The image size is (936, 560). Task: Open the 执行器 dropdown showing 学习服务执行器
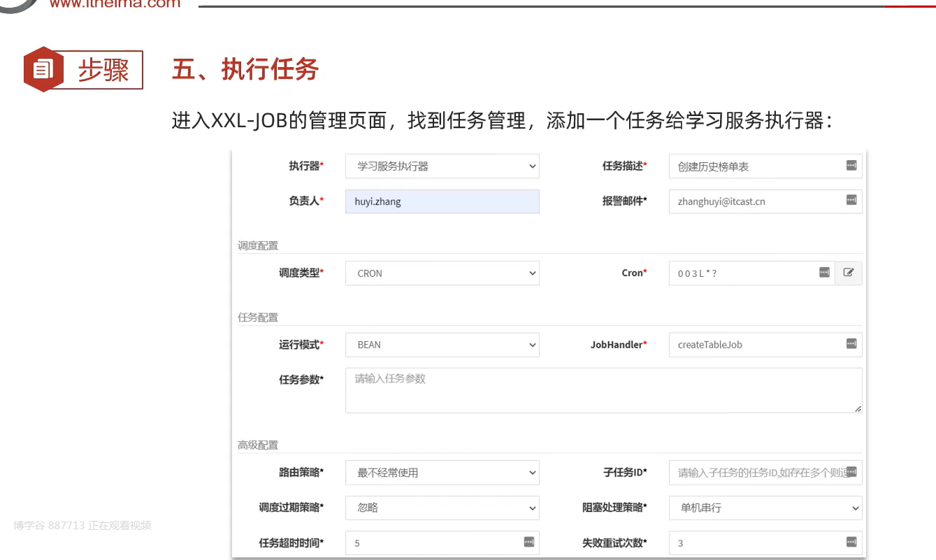[x=442, y=166]
